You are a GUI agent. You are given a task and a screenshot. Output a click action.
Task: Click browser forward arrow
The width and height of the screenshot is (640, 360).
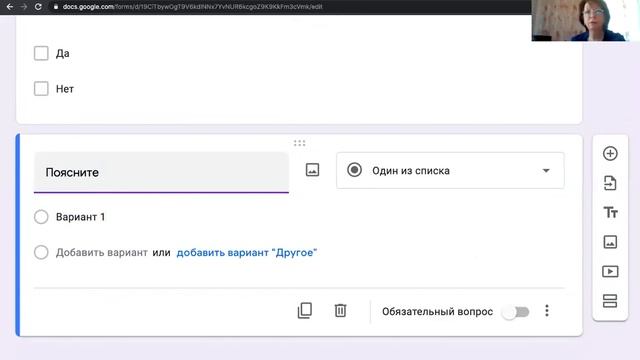tap(24, 7)
